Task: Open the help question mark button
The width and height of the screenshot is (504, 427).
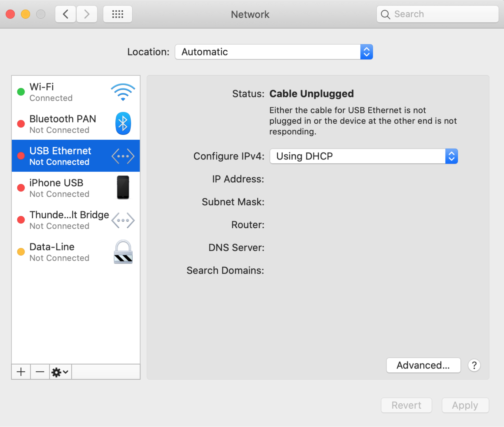Action: (474, 365)
